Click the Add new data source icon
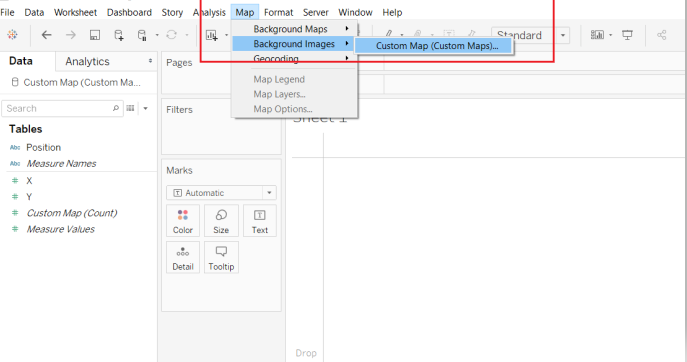The image size is (687, 362). click(119, 35)
